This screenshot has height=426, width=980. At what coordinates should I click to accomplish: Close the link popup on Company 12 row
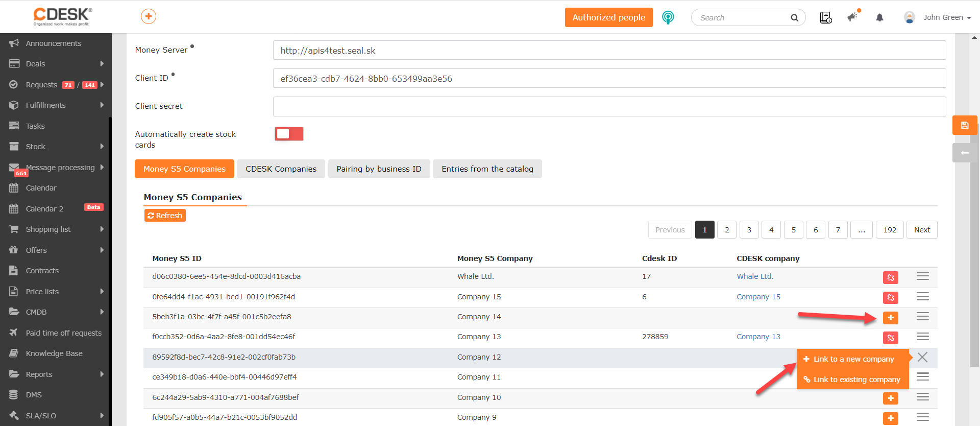922,357
